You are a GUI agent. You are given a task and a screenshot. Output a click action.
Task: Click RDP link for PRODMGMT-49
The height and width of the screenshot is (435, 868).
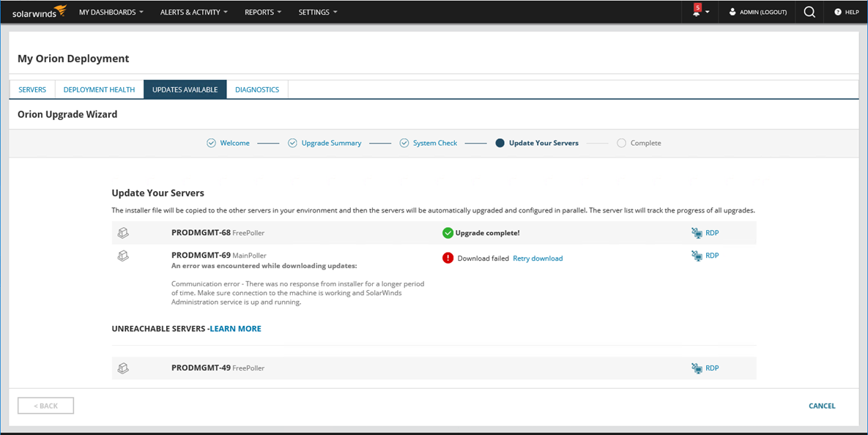point(712,368)
